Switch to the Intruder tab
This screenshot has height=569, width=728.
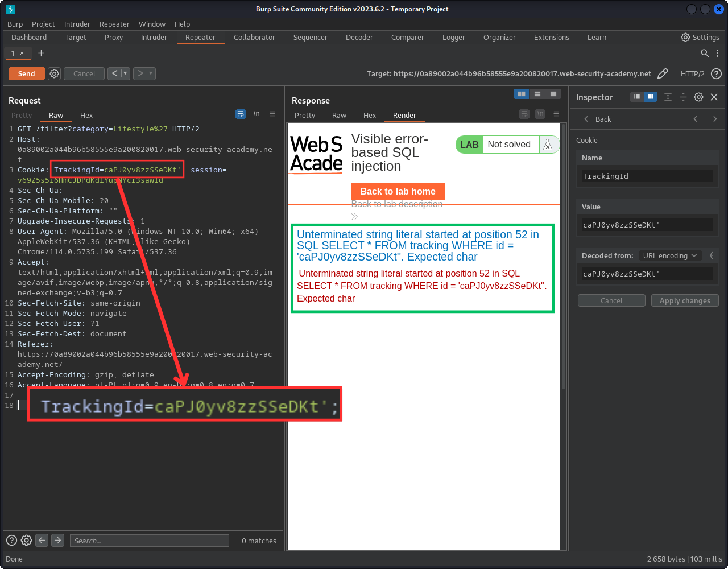click(154, 38)
